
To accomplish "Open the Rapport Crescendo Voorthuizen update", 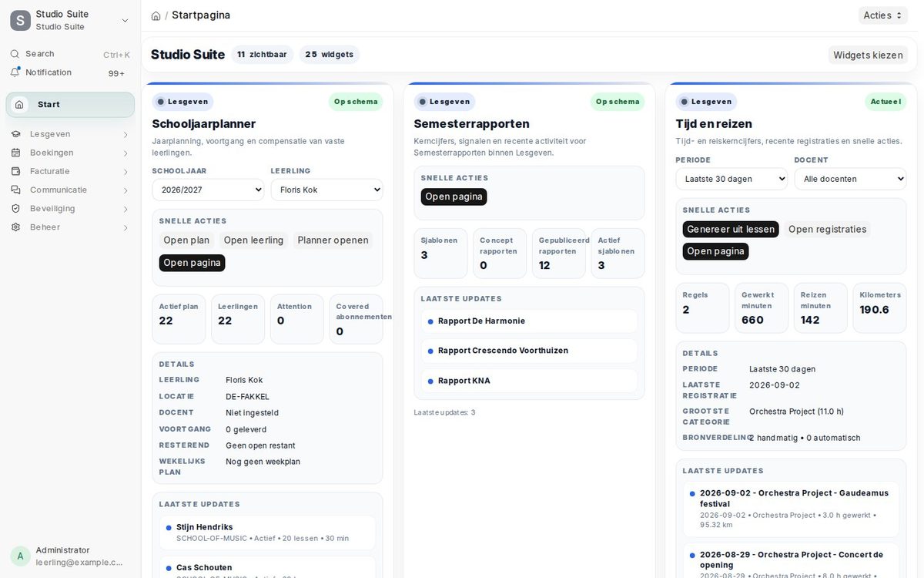I will coord(529,351).
